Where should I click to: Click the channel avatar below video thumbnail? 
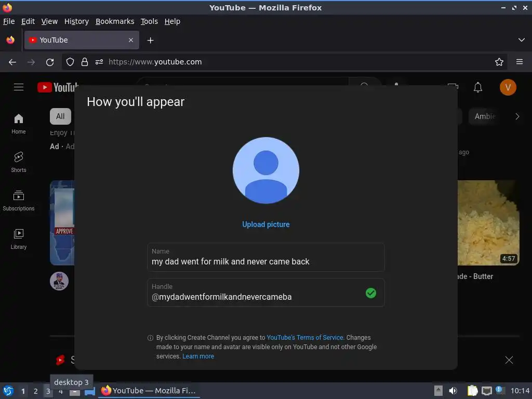coord(59,281)
